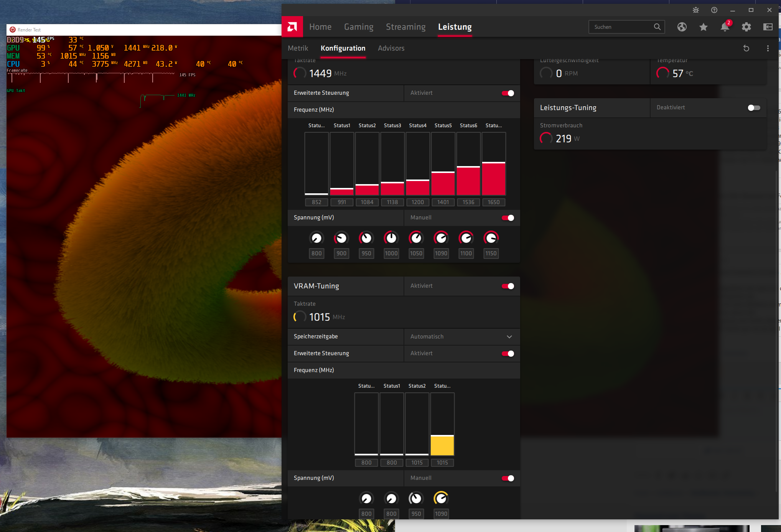Open the Advisors tab
Screen dimensions: 781x532
[391, 48]
